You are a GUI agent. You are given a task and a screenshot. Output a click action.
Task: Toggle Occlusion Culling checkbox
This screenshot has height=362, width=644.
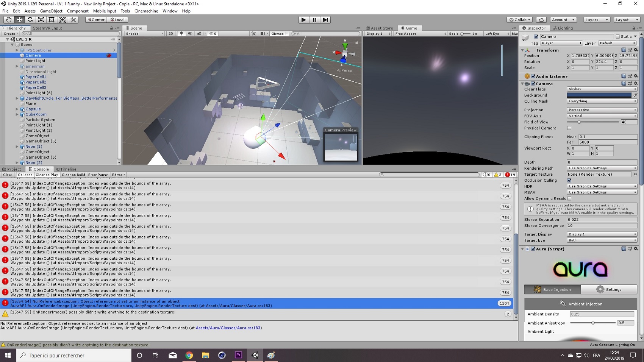(569, 180)
